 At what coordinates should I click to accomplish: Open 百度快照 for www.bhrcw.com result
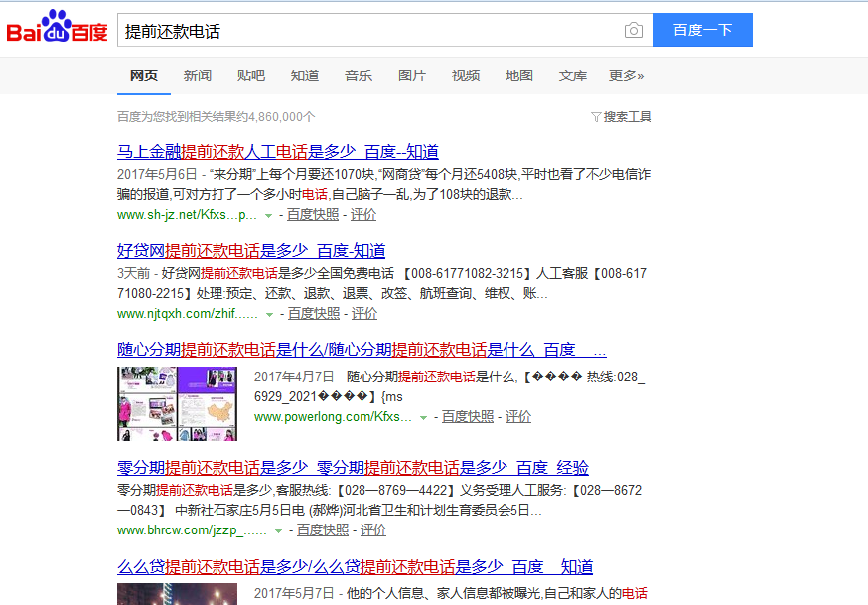point(323,530)
